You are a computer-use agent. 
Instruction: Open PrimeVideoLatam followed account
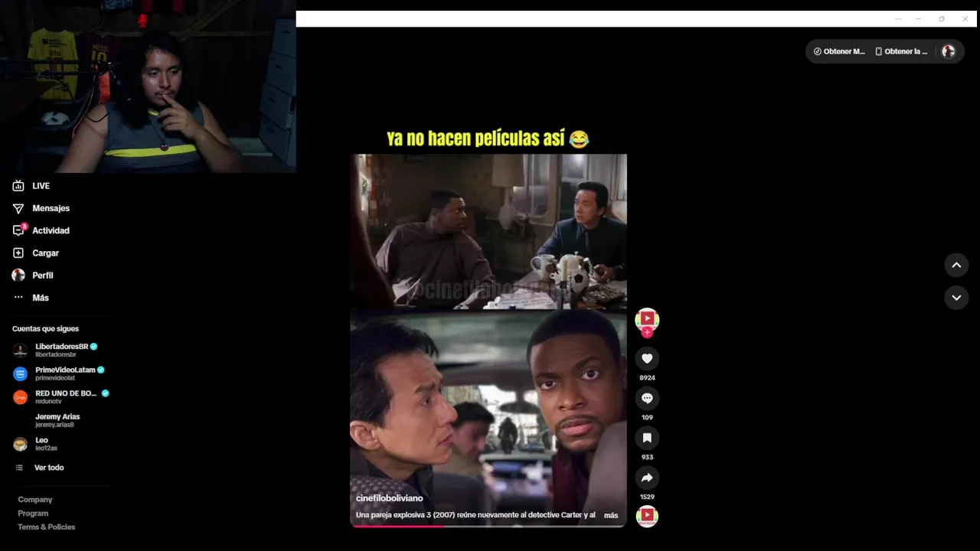[x=58, y=373]
